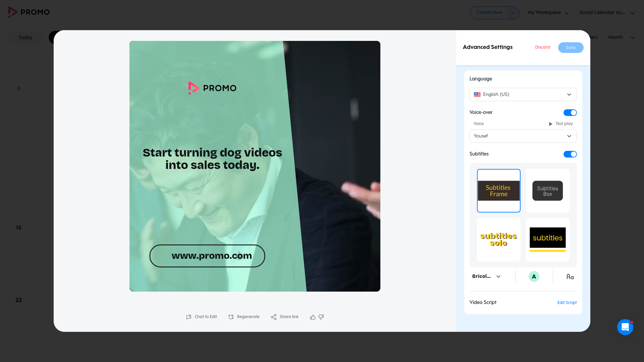Click calendar date 8
Screen dimensions: 644x362
point(19,88)
